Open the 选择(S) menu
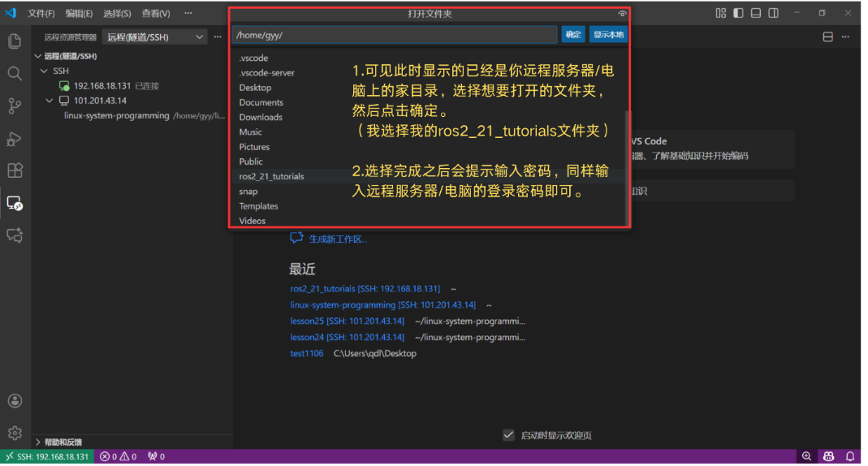This screenshot has width=868, height=466. [118, 13]
